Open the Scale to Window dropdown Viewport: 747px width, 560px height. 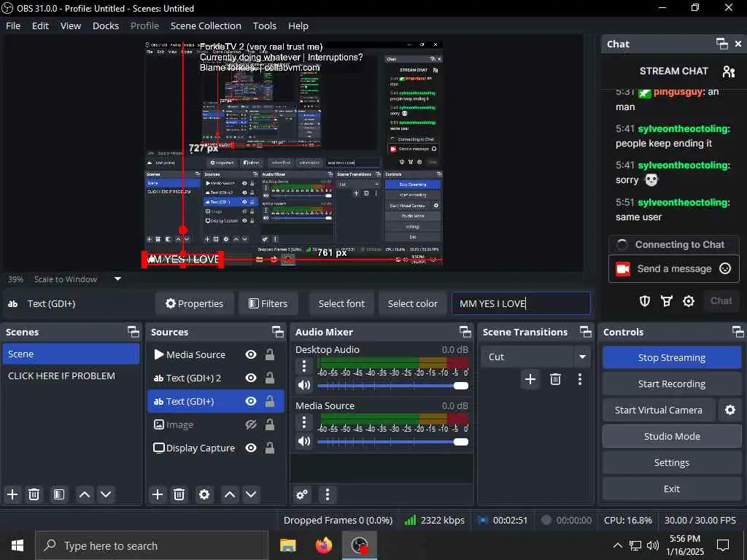[117, 279]
